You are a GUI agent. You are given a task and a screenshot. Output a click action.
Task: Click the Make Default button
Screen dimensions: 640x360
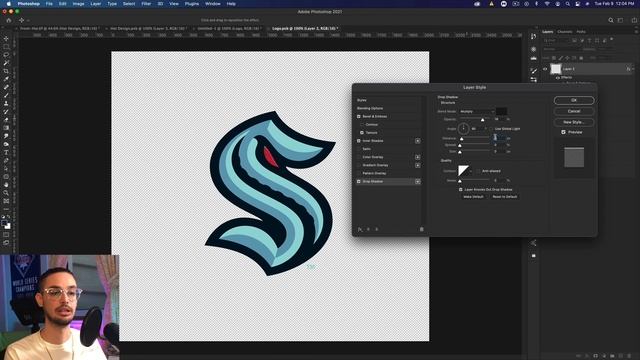pyautogui.click(x=473, y=197)
